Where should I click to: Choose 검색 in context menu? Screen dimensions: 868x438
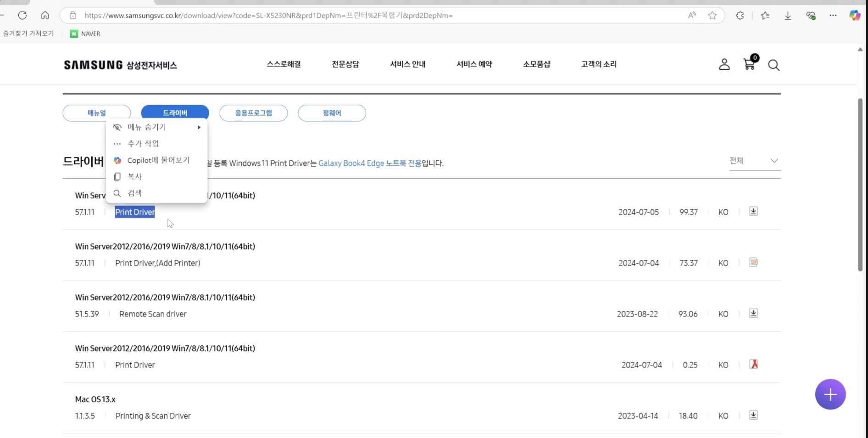click(x=156, y=193)
